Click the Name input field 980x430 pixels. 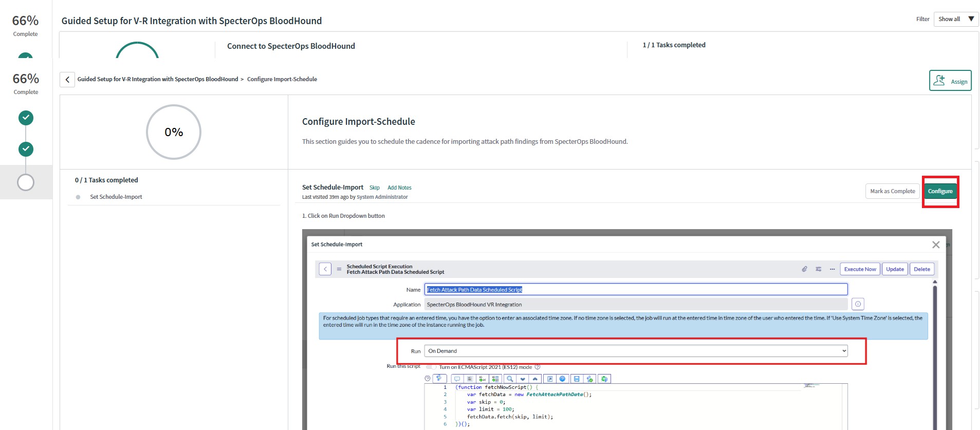636,290
